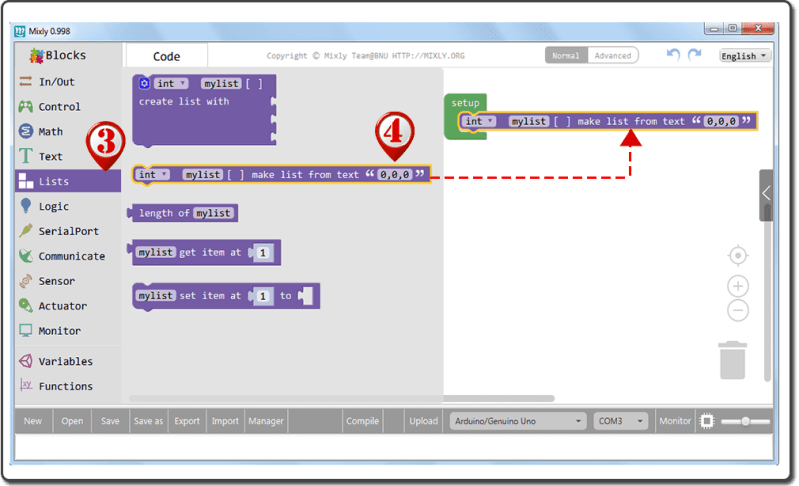Click the Compile button
Image resolution: width=799 pixels, height=486 pixels.
[362, 421]
